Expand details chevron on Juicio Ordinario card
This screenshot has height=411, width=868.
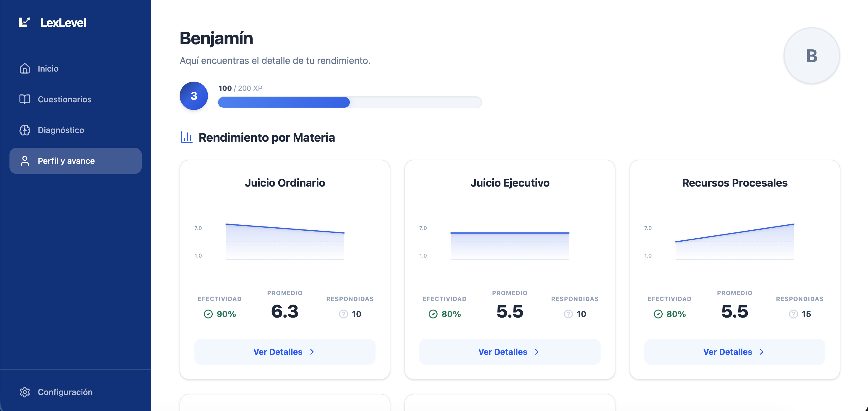coord(312,352)
